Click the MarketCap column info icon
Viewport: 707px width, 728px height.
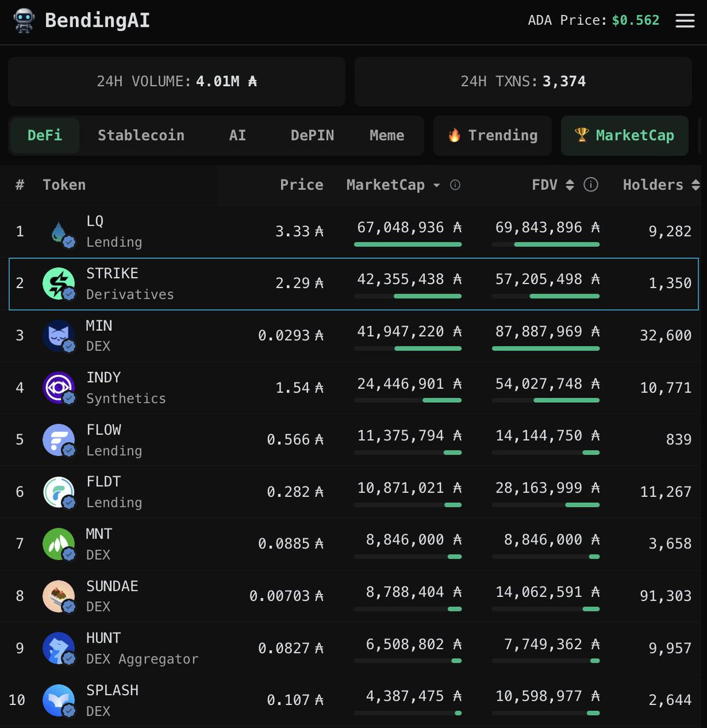pos(455,185)
